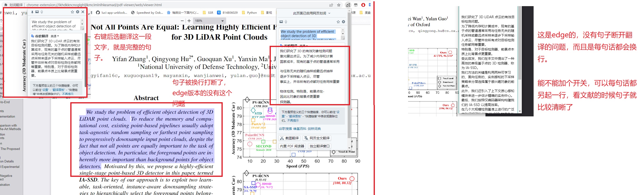Open image translation in left popup

pos(37,12)
